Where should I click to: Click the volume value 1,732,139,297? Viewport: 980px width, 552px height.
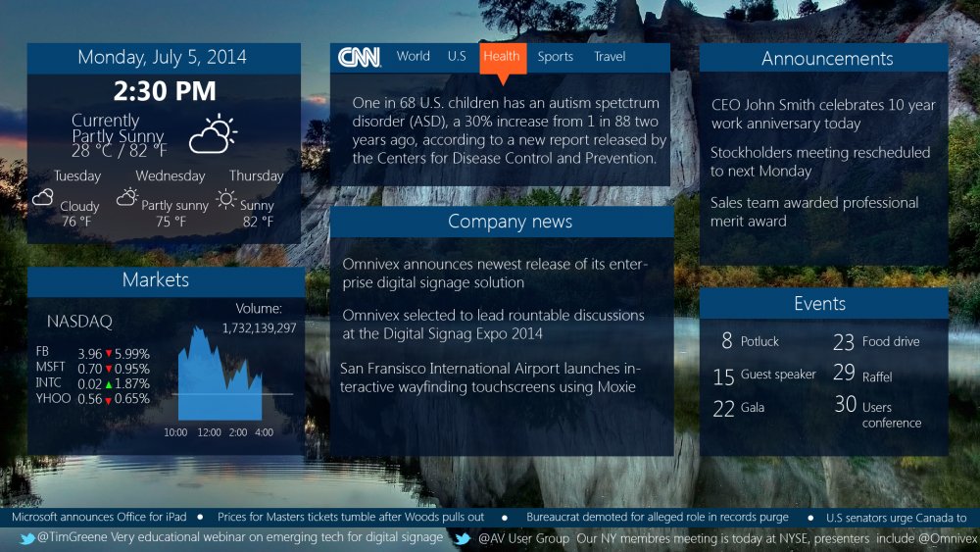260,328
